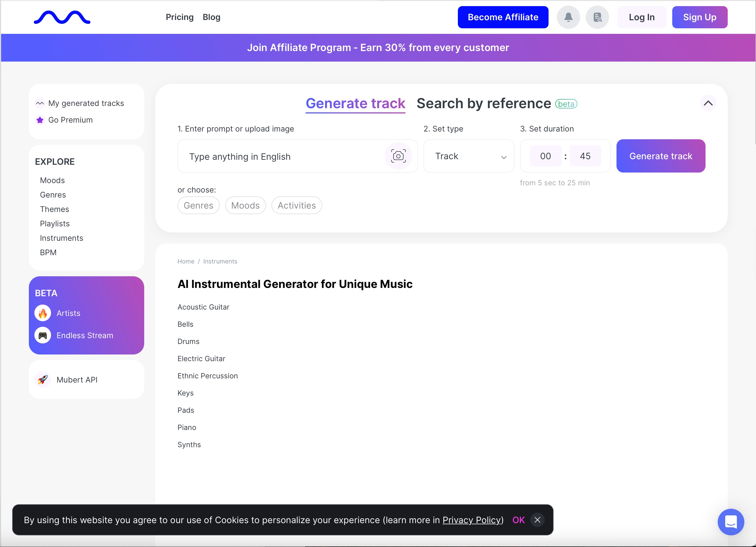Screen dimensions: 756x547
Task: Open the Track type dropdown
Action: pyautogui.click(x=469, y=156)
